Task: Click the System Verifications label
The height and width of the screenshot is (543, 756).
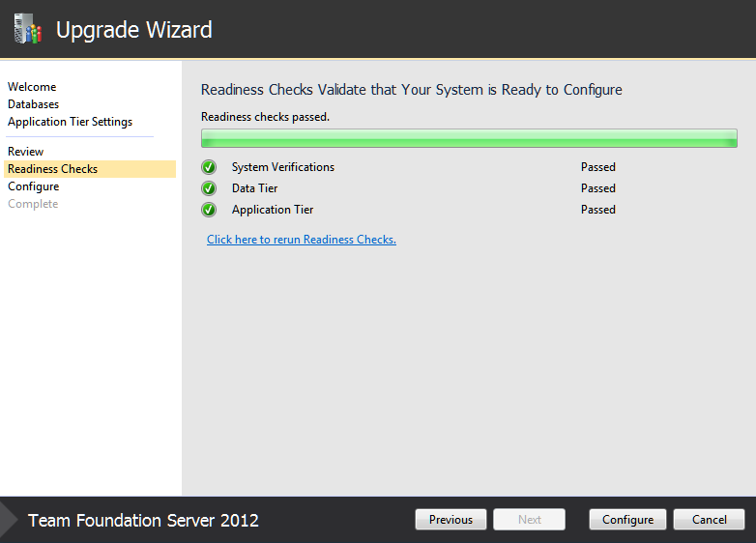Action: [x=283, y=167]
